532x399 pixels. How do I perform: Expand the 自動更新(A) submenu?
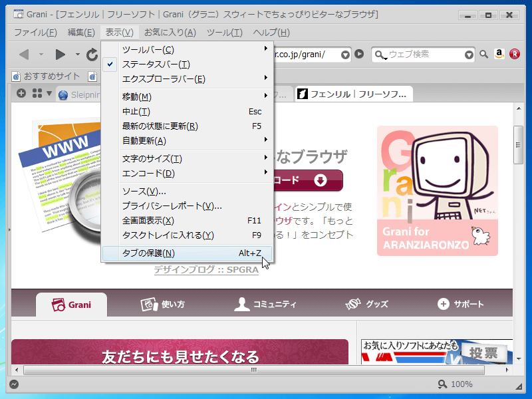[188, 140]
